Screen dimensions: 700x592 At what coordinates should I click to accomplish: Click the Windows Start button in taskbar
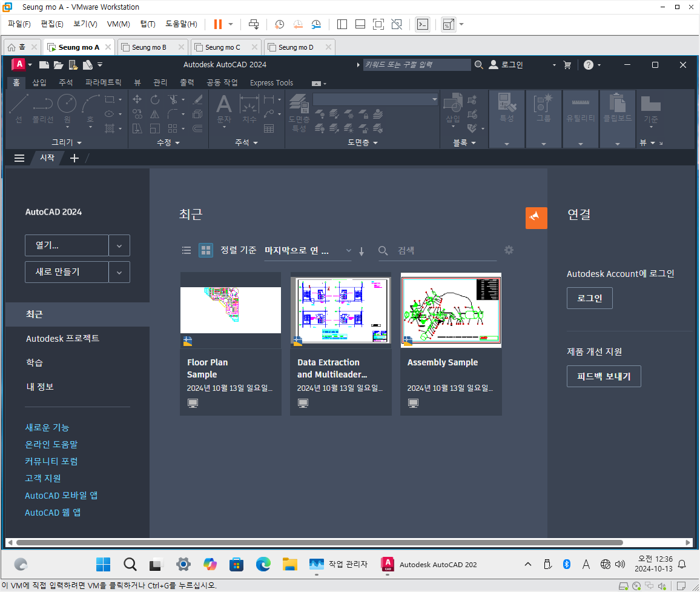(103, 564)
